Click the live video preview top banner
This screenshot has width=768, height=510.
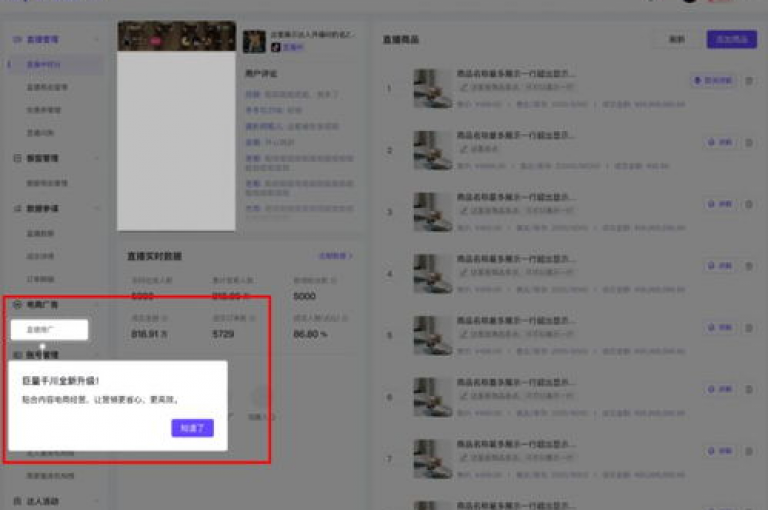[x=177, y=36]
